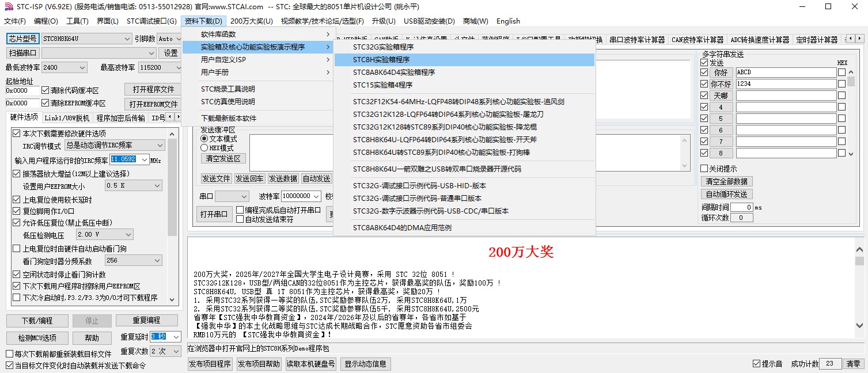This screenshot has width=868, height=373.
Task: Switch to Link1/U8W脱机 tab
Action: pyautogui.click(x=67, y=118)
